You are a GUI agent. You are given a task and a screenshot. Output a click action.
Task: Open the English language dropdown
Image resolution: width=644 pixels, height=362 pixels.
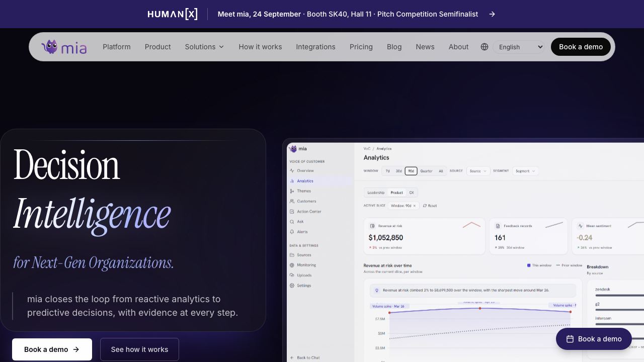519,47
